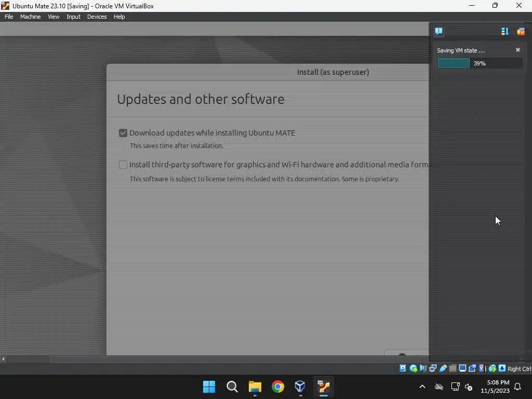Open the mouse integration status icon
The height and width of the screenshot is (399, 532).
493,368
